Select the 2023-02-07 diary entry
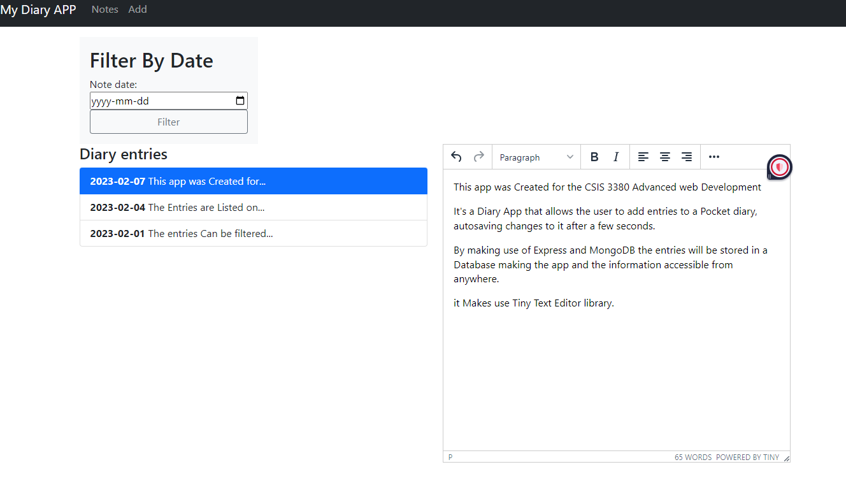This screenshot has height=504, width=846. click(253, 181)
